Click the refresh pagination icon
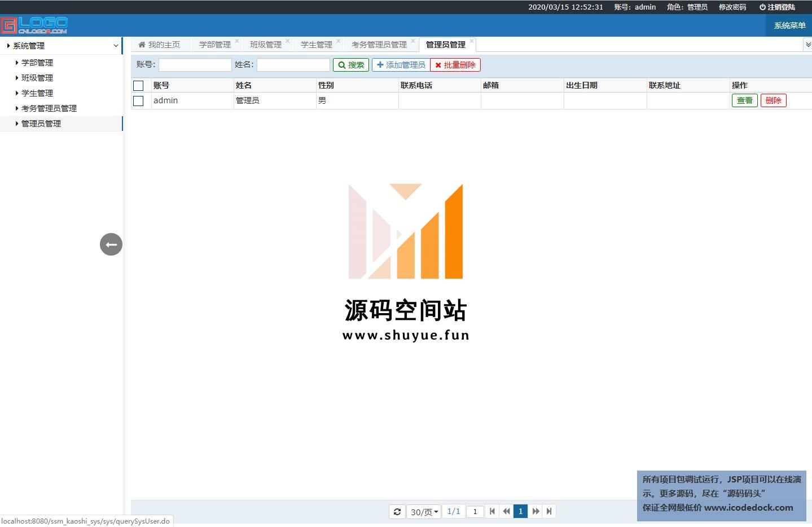 coord(397,512)
